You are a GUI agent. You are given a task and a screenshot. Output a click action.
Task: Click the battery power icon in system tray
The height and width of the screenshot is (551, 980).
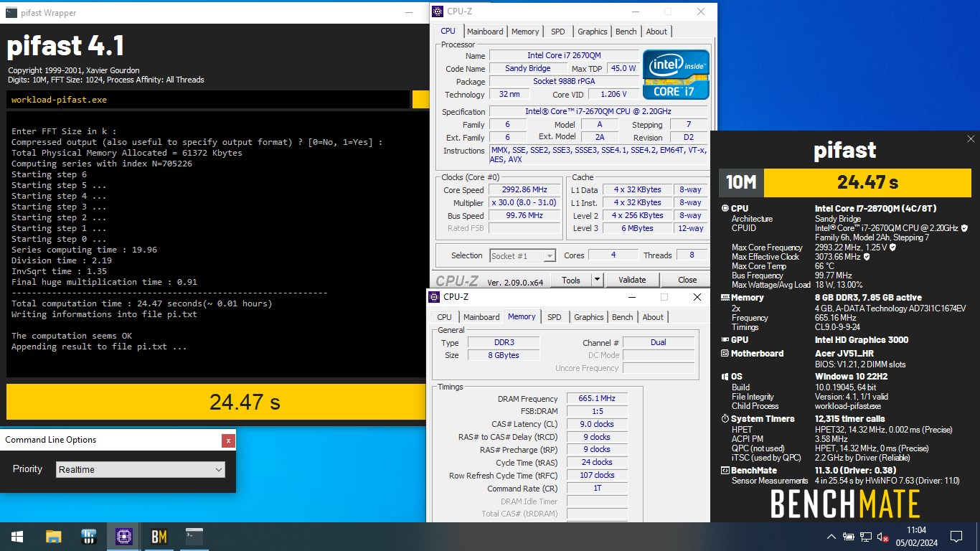click(x=849, y=537)
